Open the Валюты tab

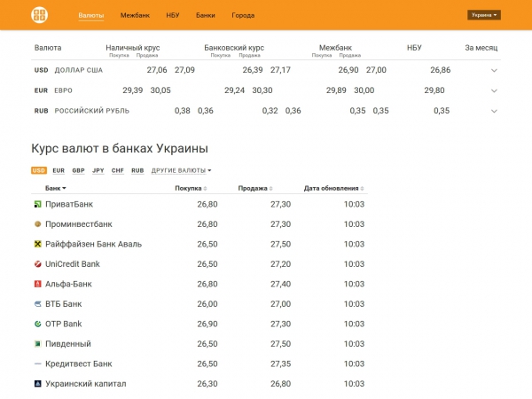[91, 15]
